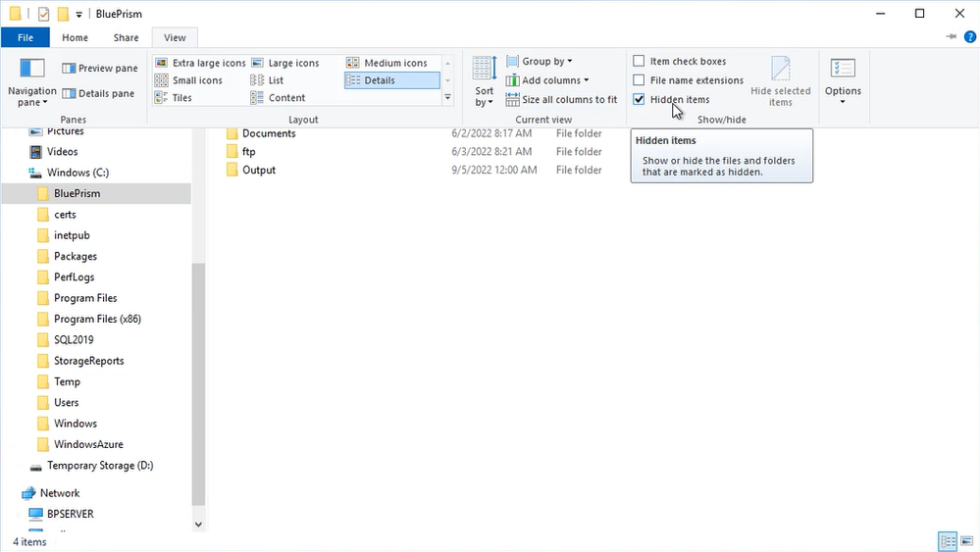Viewport: 980px width, 552px height.
Task: Open the Navigation pane menu
Action: pos(31,82)
